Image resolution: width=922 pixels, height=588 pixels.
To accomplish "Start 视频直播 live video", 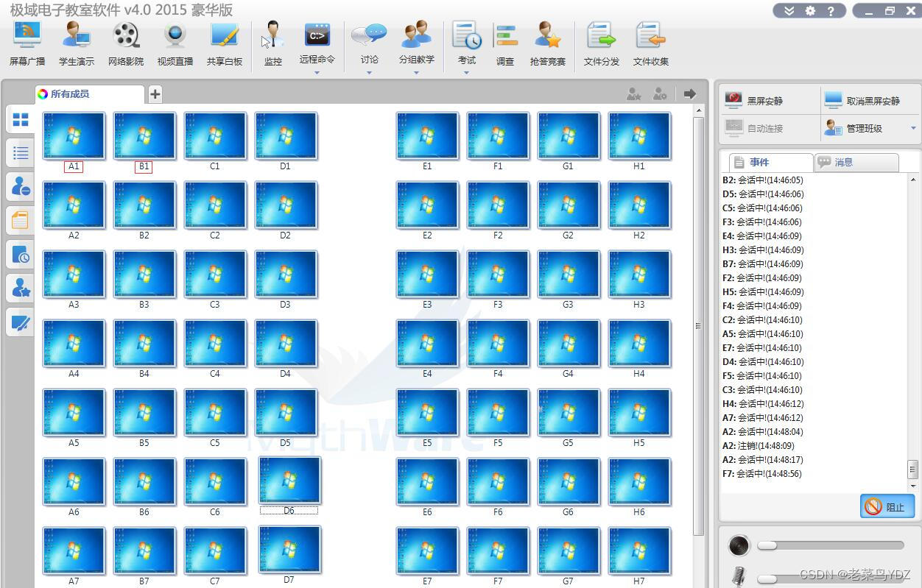I will point(175,44).
